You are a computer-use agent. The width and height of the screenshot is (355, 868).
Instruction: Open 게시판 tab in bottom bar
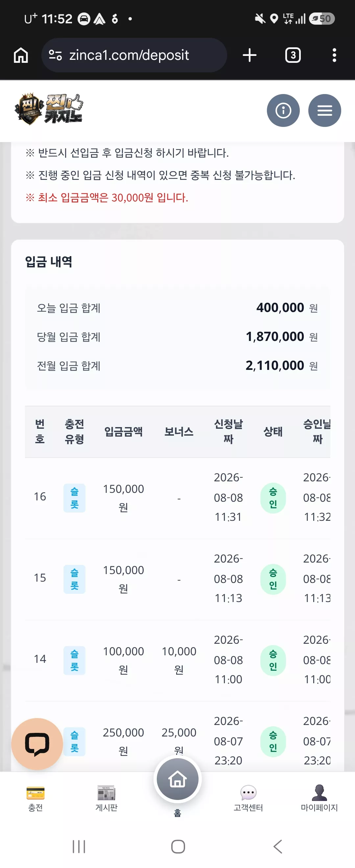[106, 798]
